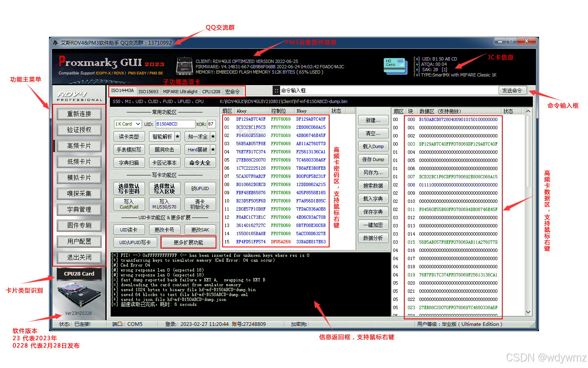Click the UID field showing B150ABCD
The image size is (588, 368).
tap(175, 124)
